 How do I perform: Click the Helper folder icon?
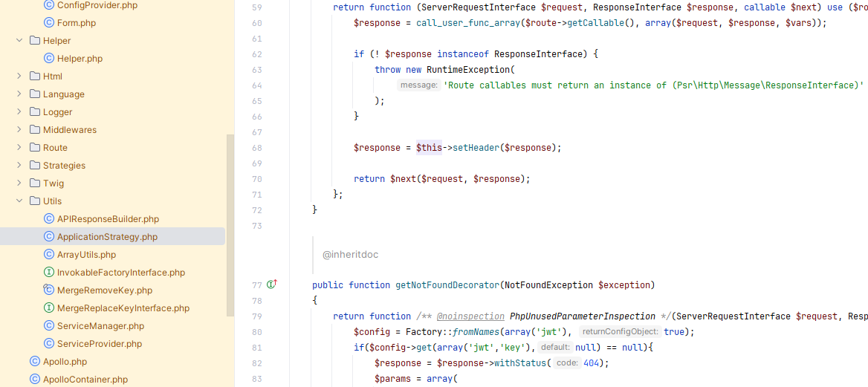tap(35, 41)
